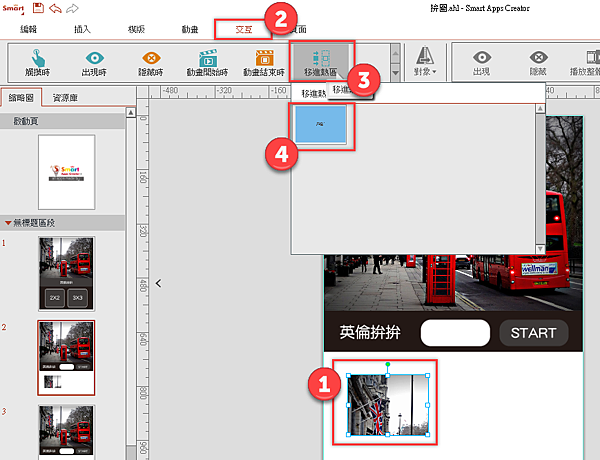The height and width of the screenshot is (460, 600).
Task: Click the 英倫拚拚 title text on canvas
Action: click(370, 332)
